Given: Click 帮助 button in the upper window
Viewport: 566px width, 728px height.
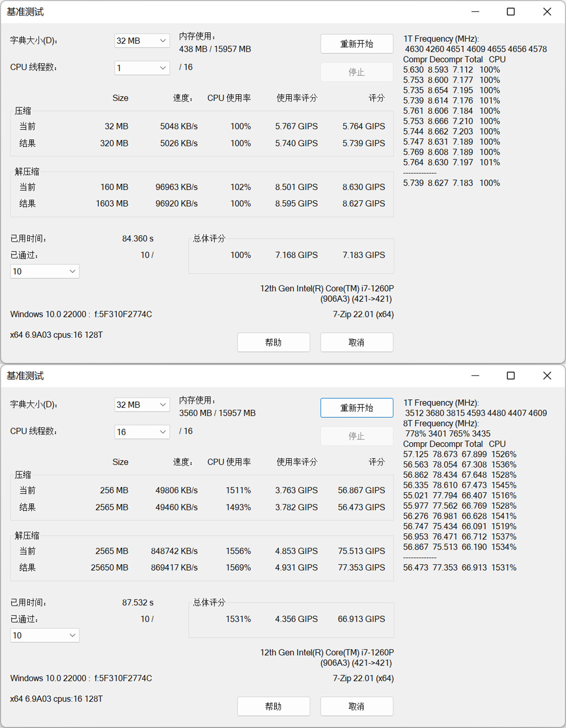Looking at the screenshot, I should click(x=273, y=342).
